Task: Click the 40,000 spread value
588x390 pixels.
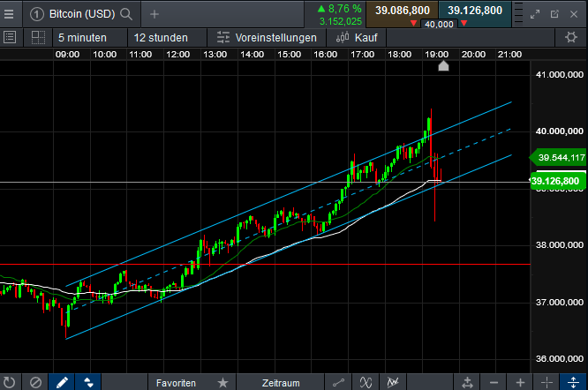Action: point(439,25)
